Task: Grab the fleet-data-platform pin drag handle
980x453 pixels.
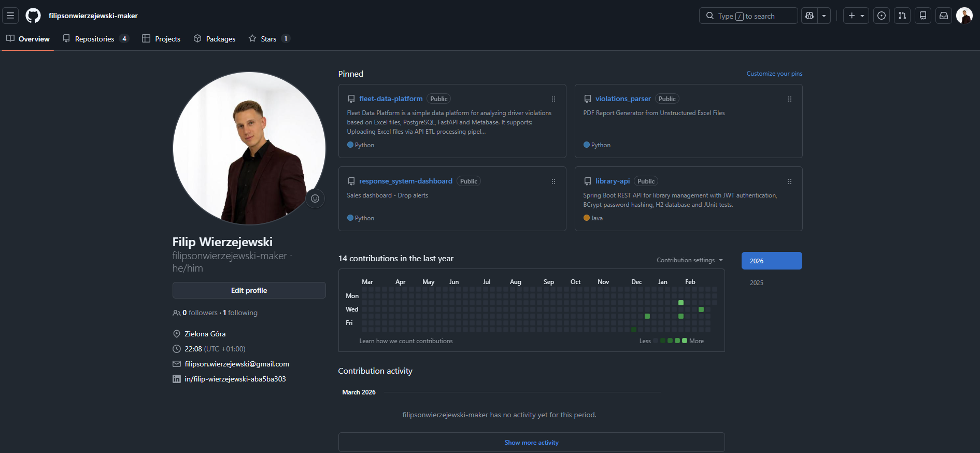Action: coord(553,99)
